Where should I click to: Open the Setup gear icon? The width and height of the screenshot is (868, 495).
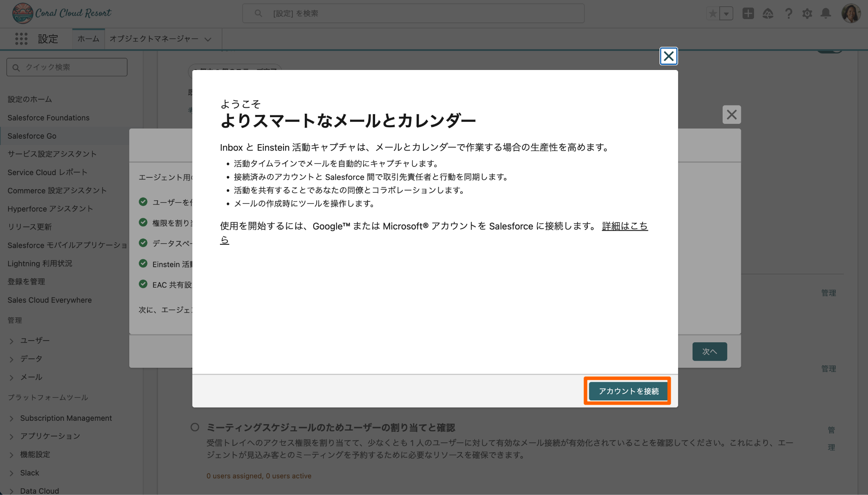(807, 14)
